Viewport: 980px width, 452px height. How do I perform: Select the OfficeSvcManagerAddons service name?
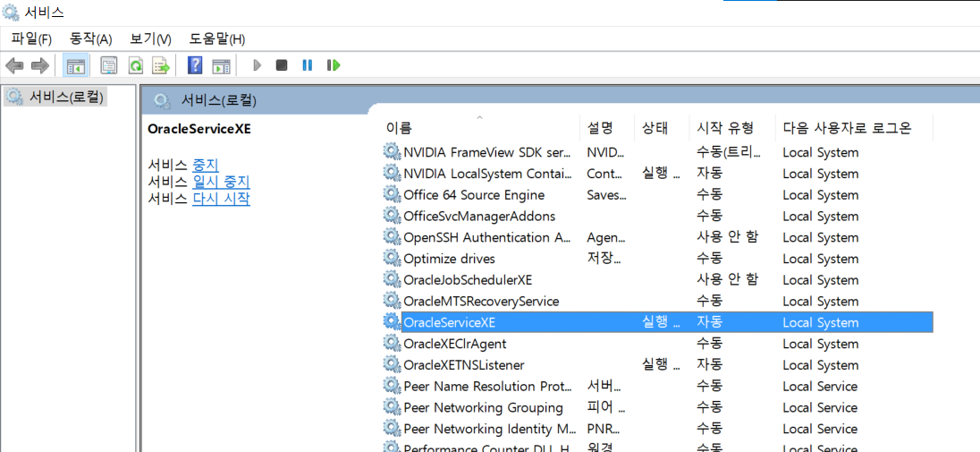479,216
